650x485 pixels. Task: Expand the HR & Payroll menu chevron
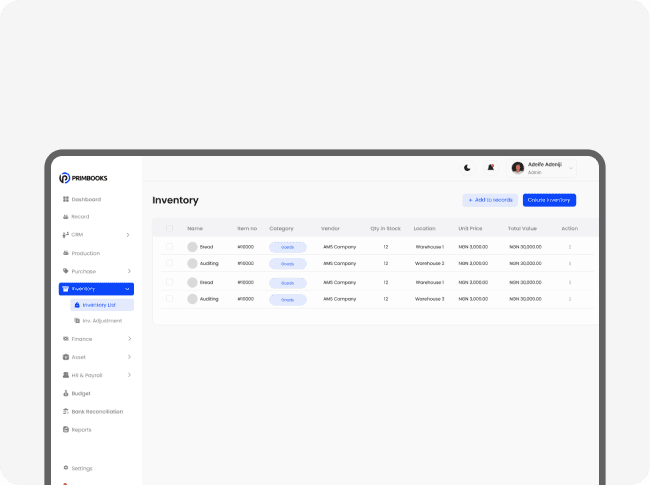(129, 375)
